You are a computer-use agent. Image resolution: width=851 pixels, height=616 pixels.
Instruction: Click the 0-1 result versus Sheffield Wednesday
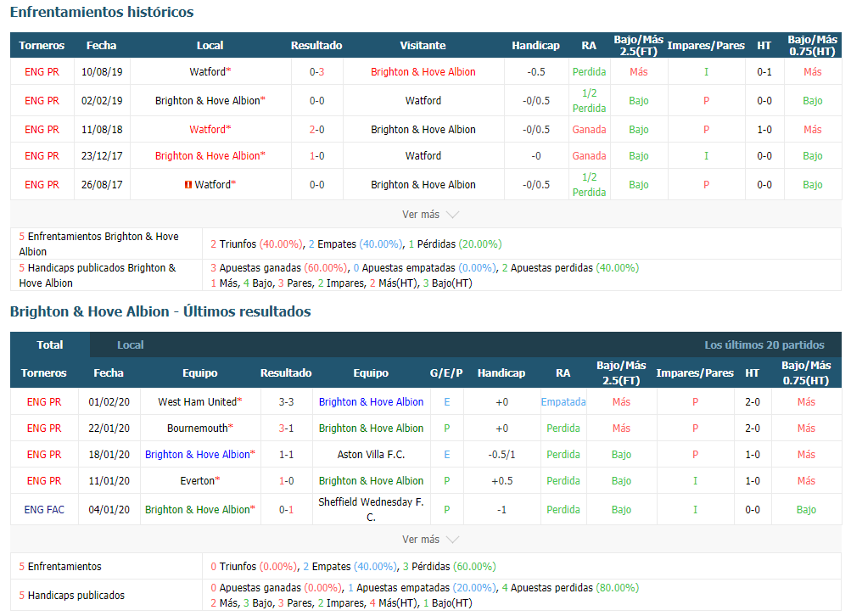[286, 510]
